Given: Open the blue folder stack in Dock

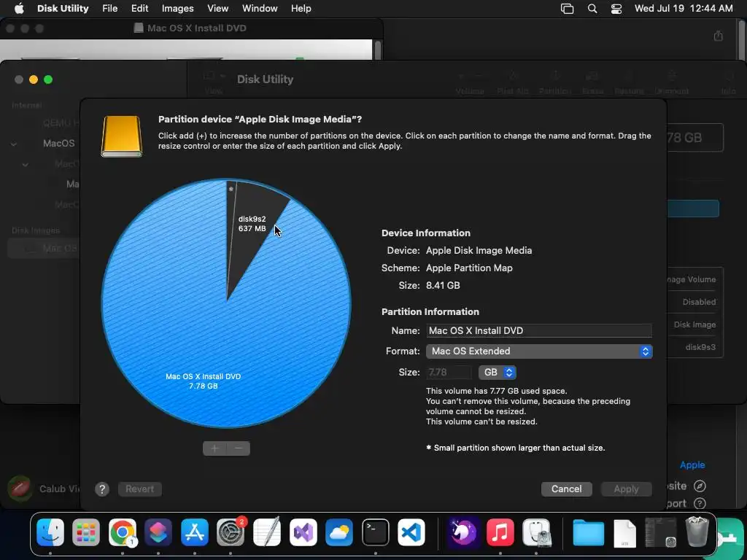Looking at the screenshot, I should point(589,532).
